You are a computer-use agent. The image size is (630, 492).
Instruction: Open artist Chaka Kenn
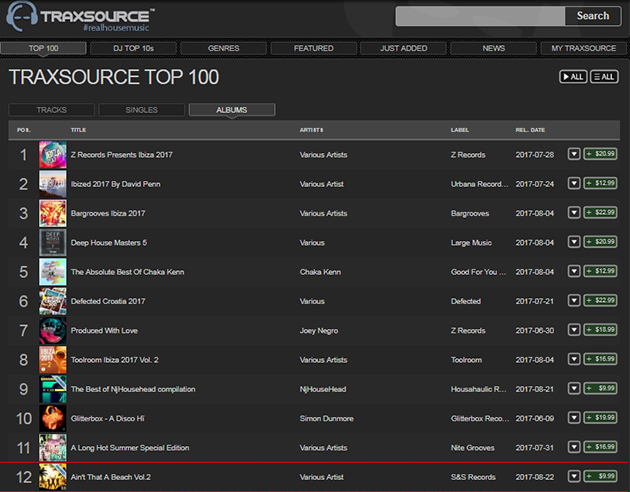tap(320, 272)
